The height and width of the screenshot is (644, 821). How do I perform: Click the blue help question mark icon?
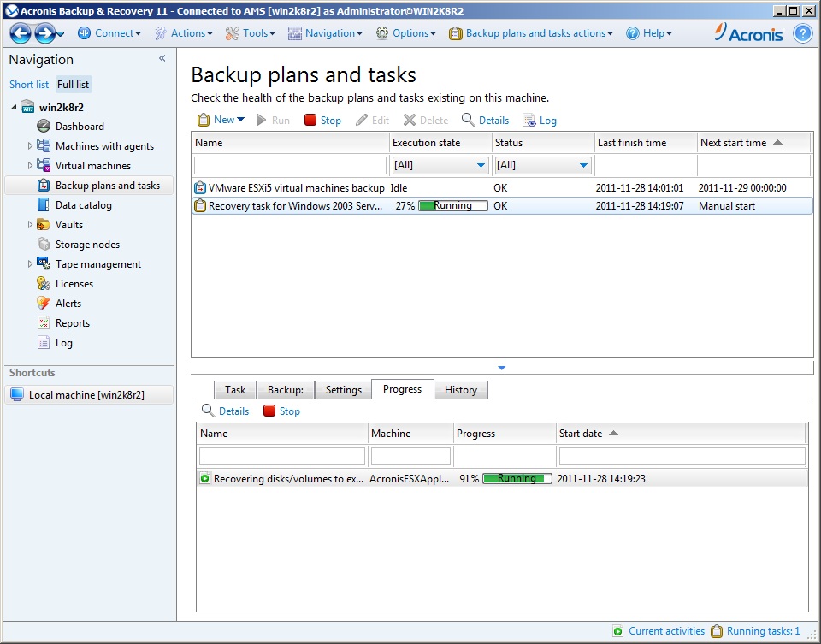(x=803, y=33)
